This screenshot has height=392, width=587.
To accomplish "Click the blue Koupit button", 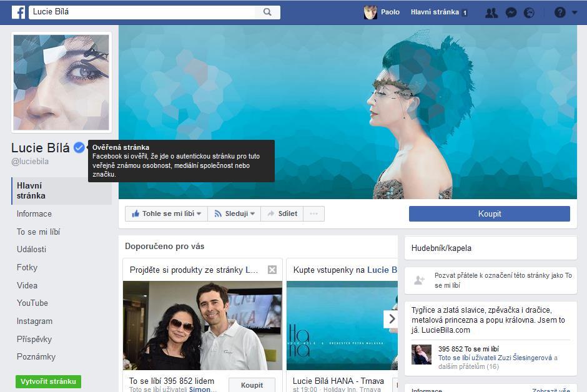I will [x=490, y=213].
